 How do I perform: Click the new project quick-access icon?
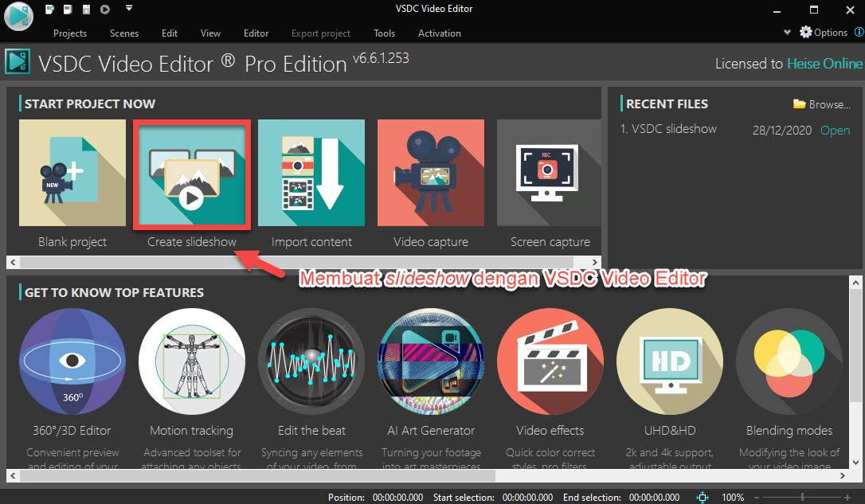(x=49, y=9)
